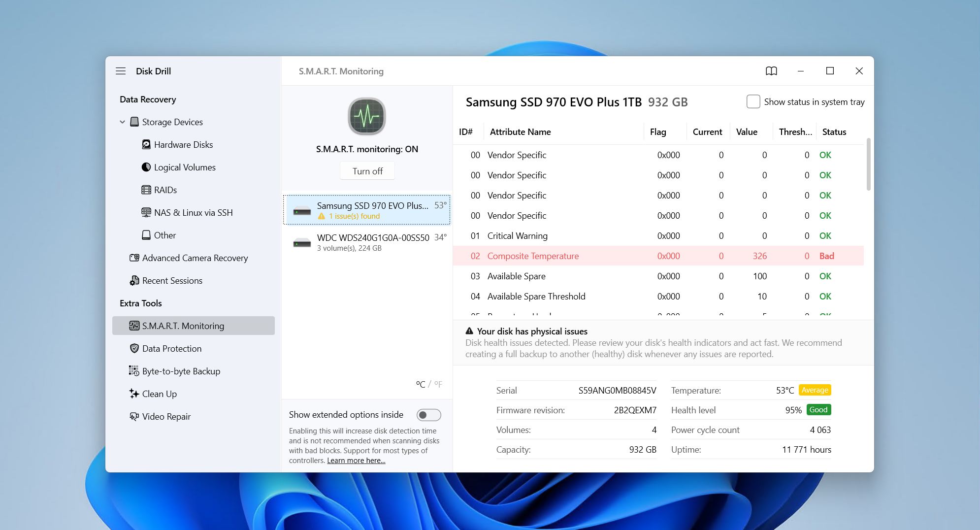
Task: Click the Samsung SSD drive icon in list
Action: pyautogui.click(x=302, y=211)
